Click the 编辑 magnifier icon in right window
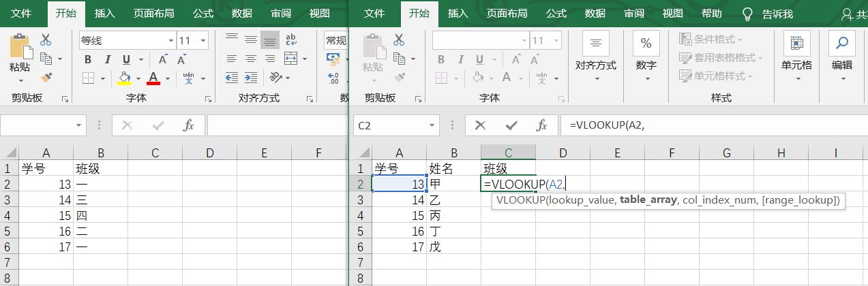 [842, 44]
